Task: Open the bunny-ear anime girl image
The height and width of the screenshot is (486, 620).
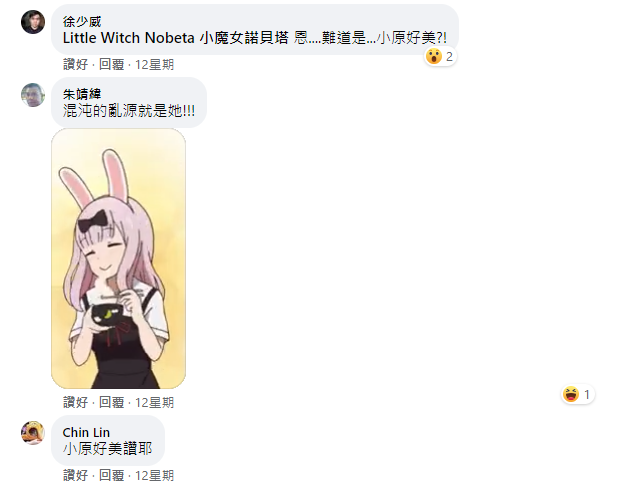Action: (118, 258)
